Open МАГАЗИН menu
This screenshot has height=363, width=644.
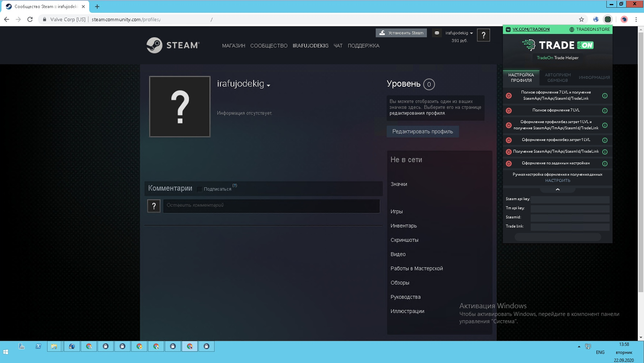pyautogui.click(x=234, y=46)
